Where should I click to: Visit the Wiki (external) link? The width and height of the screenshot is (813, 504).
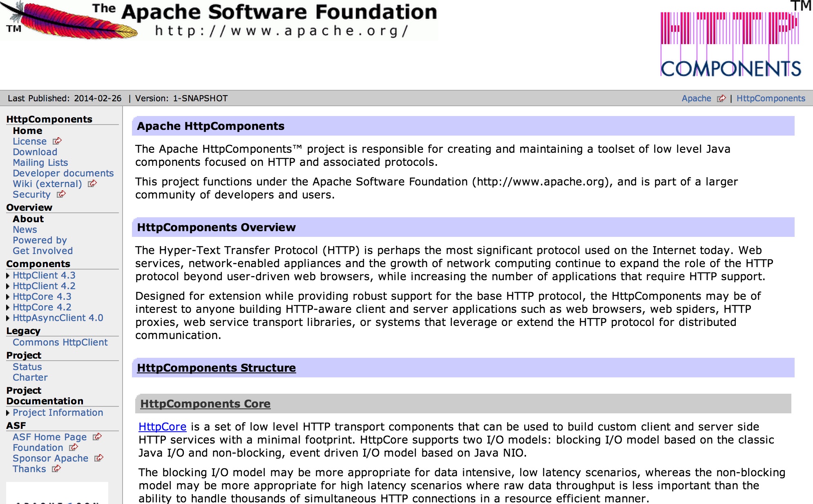click(47, 184)
